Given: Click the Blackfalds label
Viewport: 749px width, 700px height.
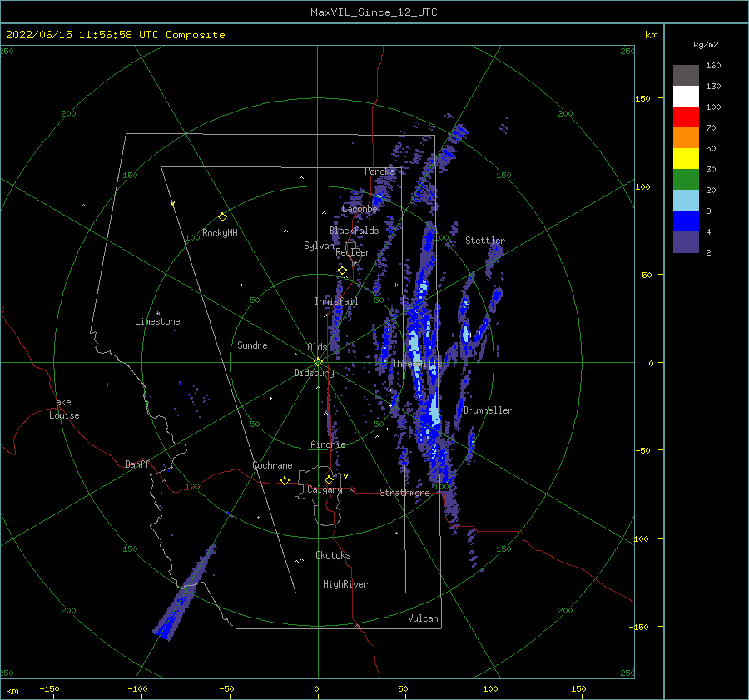Looking at the screenshot, I should tap(354, 231).
